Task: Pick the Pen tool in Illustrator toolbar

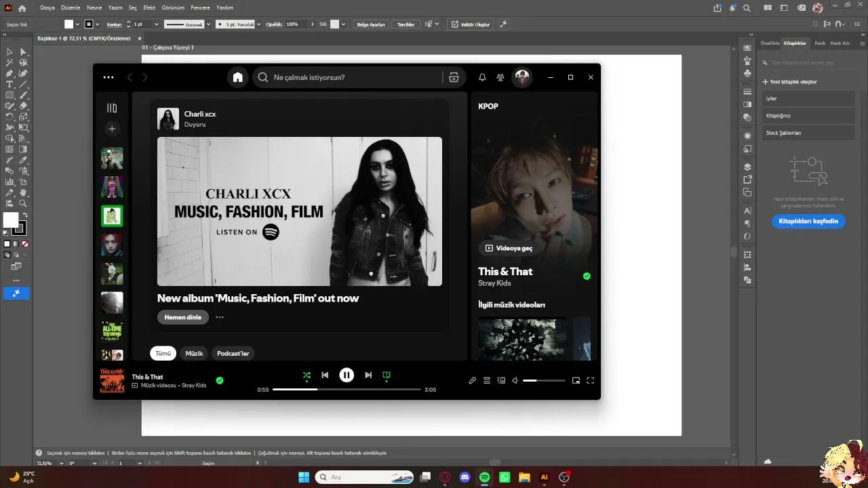Action: point(9,73)
